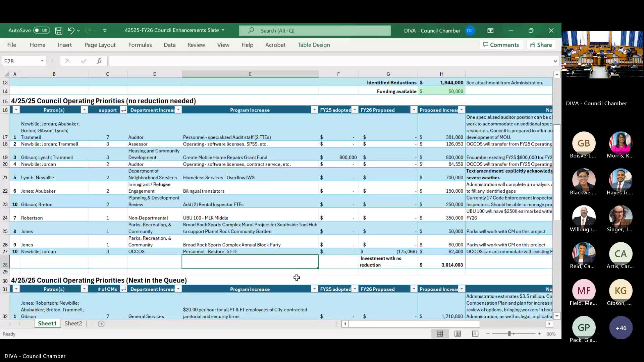Open Program Increase filter in row 16

(314, 110)
